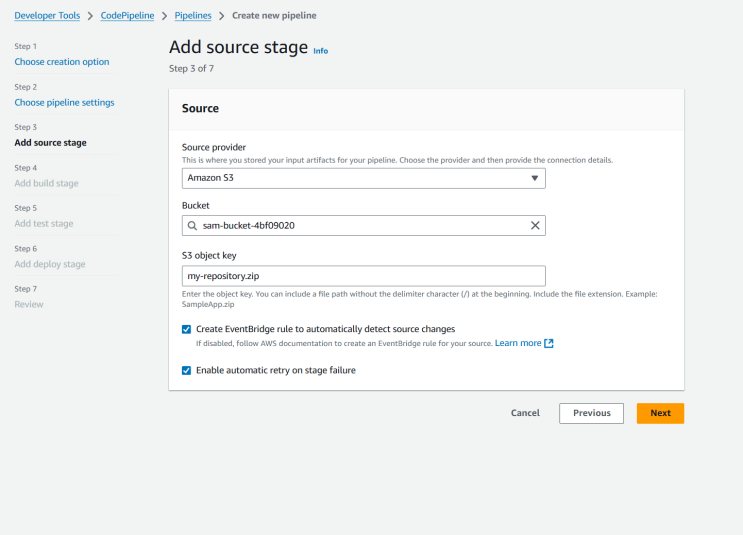Open the Developer Tools breadcrumb
The width and height of the screenshot is (743, 535).
tap(47, 16)
